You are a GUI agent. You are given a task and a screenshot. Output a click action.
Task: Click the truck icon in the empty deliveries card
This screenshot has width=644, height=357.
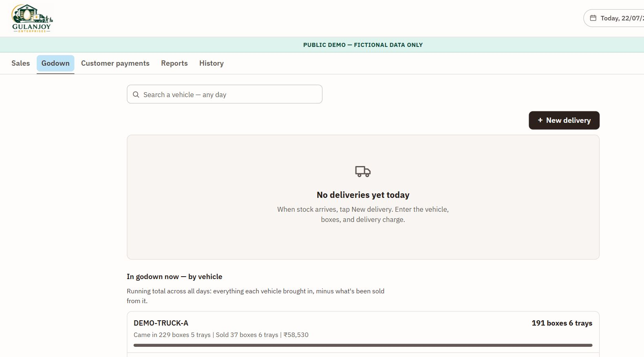[x=363, y=171]
